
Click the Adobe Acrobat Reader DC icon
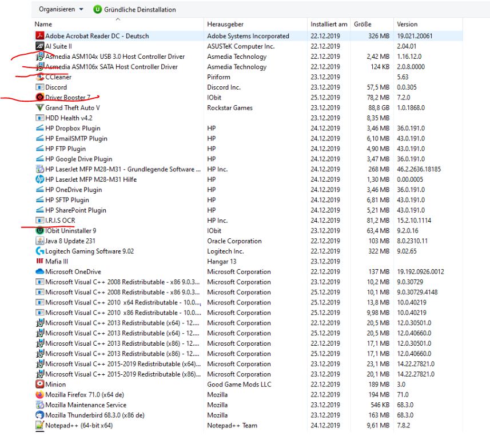pyautogui.click(x=39, y=36)
